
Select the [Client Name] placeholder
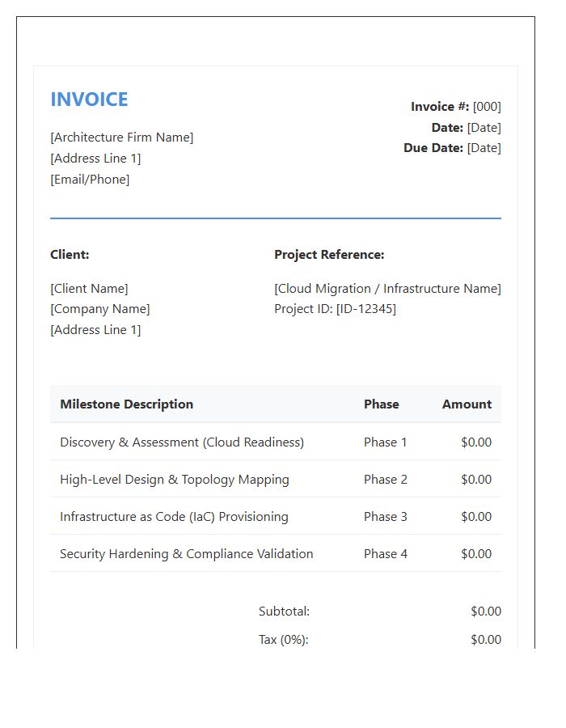(89, 288)
